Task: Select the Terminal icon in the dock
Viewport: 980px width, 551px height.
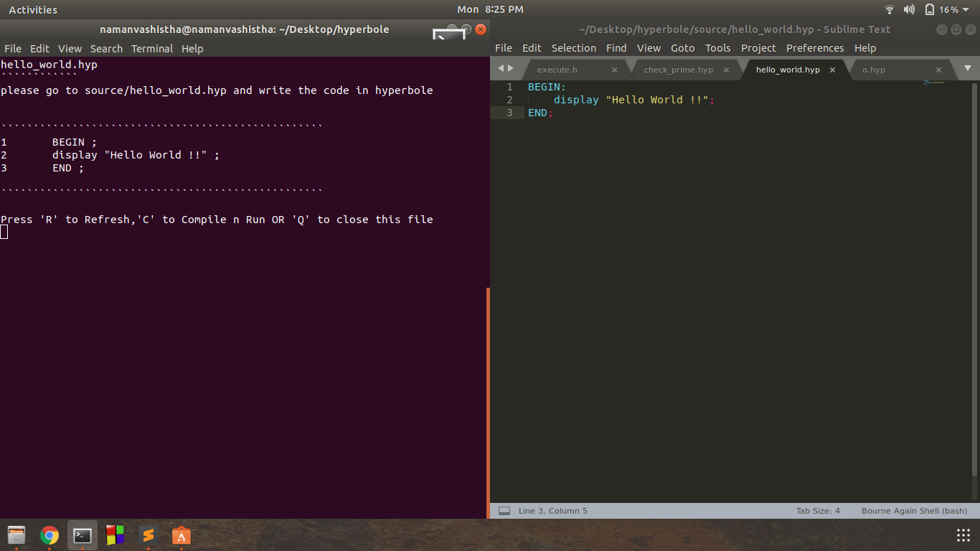Action: tap(83, 535)
